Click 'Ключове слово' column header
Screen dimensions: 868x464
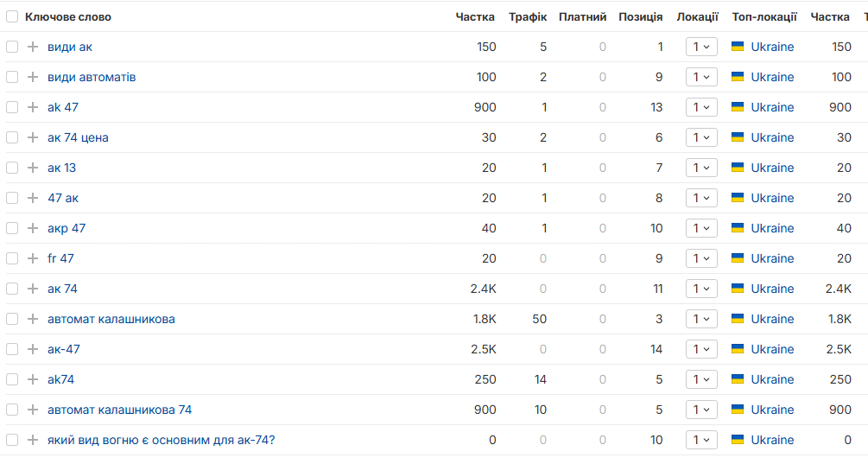point(68,17)
